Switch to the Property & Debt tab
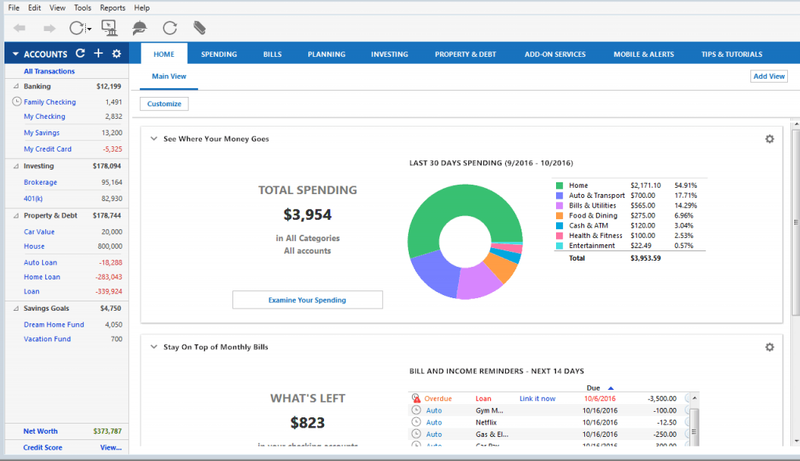 465,54
